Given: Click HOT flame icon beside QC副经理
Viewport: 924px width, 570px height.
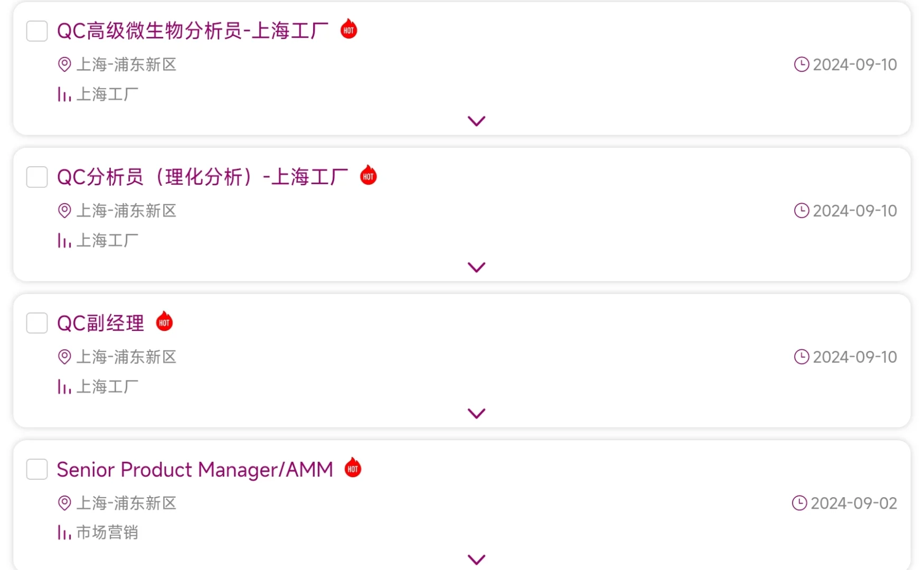Looking at the screenshot, I should pyautogui.click(x=164, y=321).
